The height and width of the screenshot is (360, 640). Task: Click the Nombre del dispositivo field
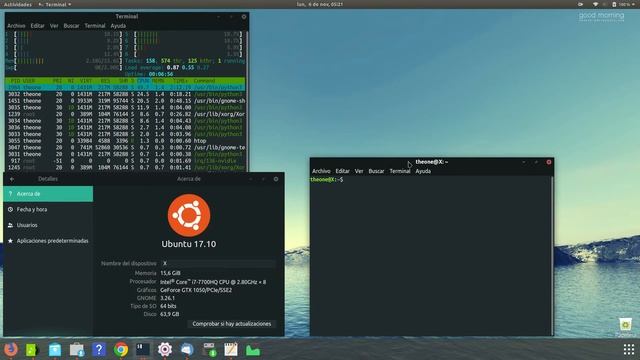218,263
